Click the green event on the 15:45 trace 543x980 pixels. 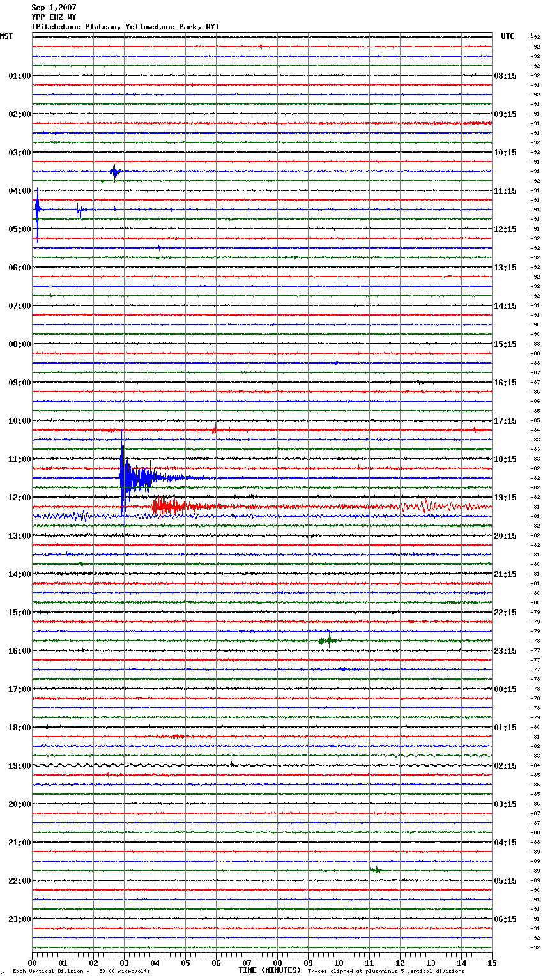[328, 639]
